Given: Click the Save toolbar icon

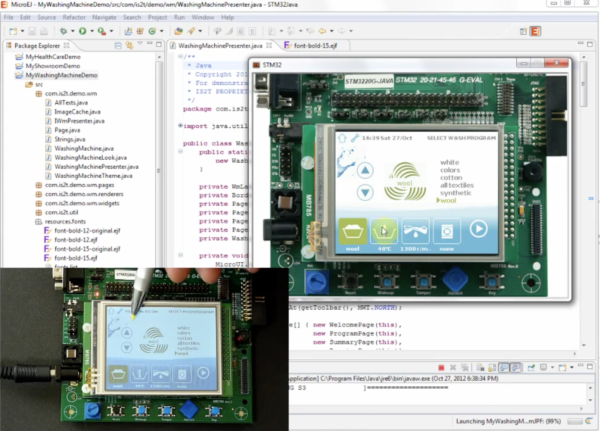Looking at the screenshot, I should 32,31.
